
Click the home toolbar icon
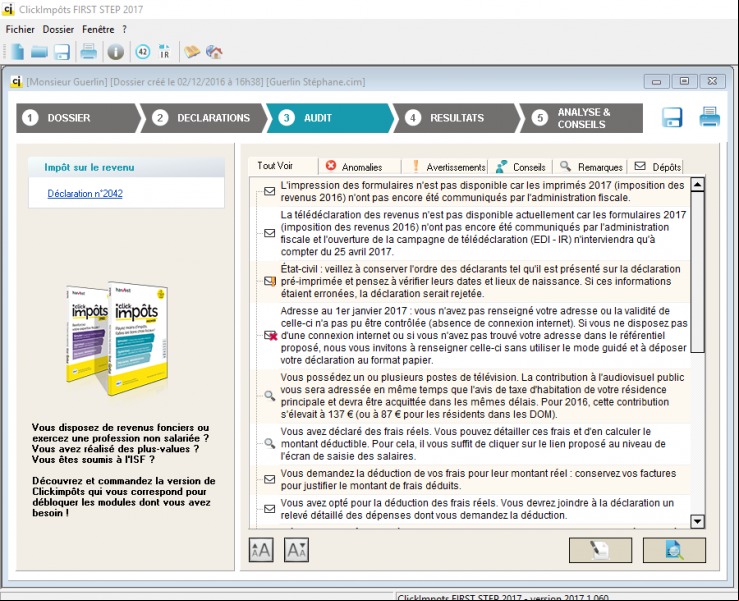tap(214, 52)
